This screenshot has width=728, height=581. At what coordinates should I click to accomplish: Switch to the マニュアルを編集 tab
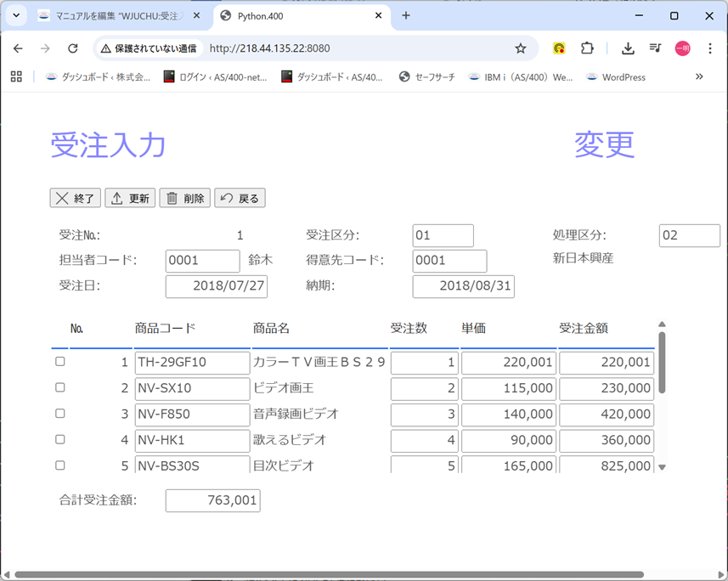pos(120,16)
